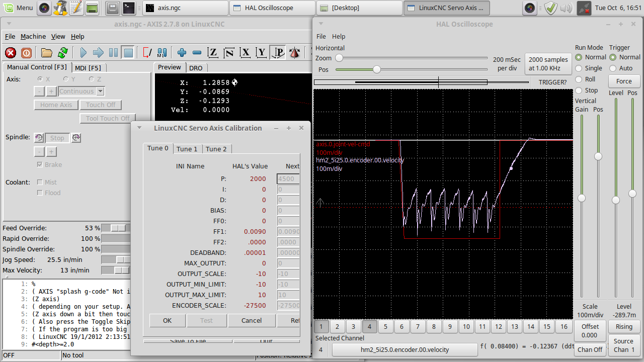This screenshot has height=362, width=644.
Task: Launch terminal from the top panel
Action: tap(129, 8)
